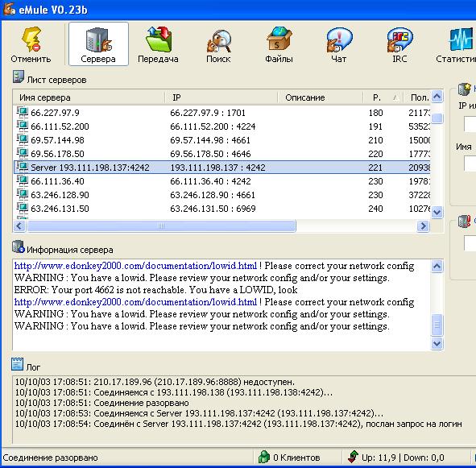
Task: Sort by the Р. ping column header
Action: coord(383,97)
